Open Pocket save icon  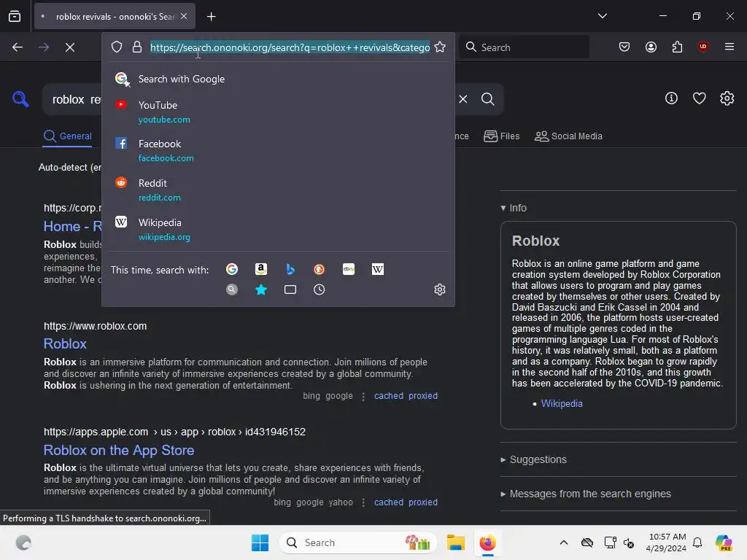pos(624,47)
